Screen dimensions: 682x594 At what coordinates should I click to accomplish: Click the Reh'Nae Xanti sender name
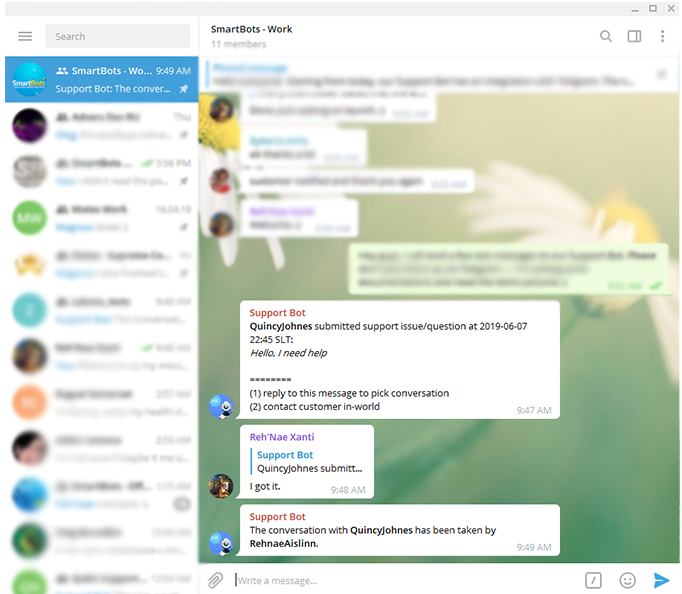(x=282, y=437)
